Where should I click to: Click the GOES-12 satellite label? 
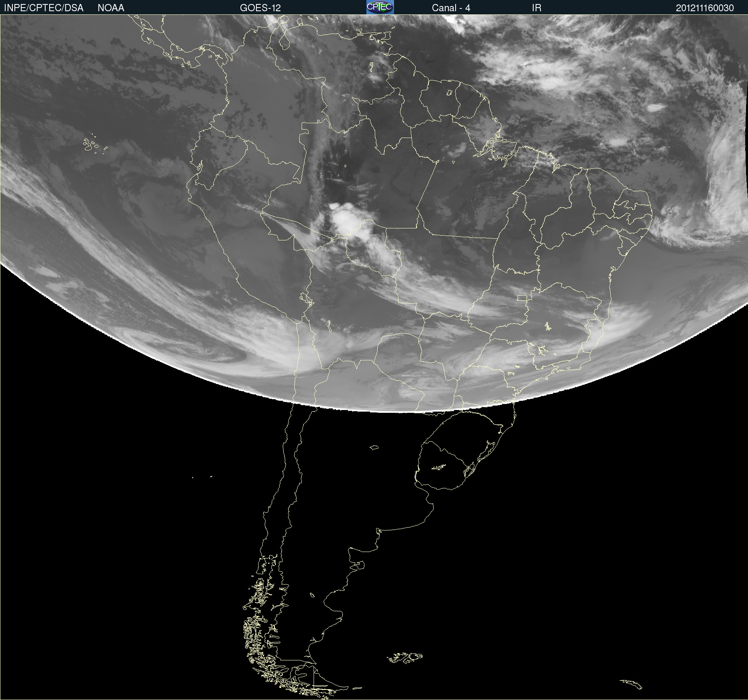(x=260, y=8)
